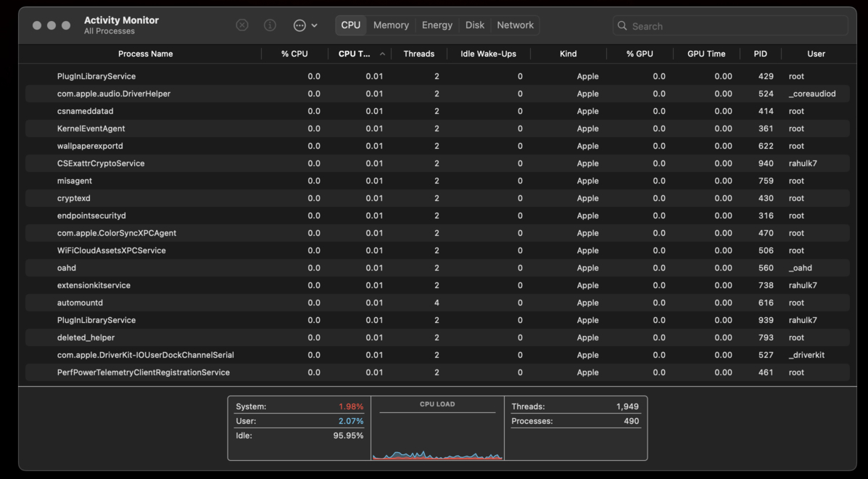868x479 pixels.
Task: Select the wallpaperexportd process
Action: [x=437, y=146]
